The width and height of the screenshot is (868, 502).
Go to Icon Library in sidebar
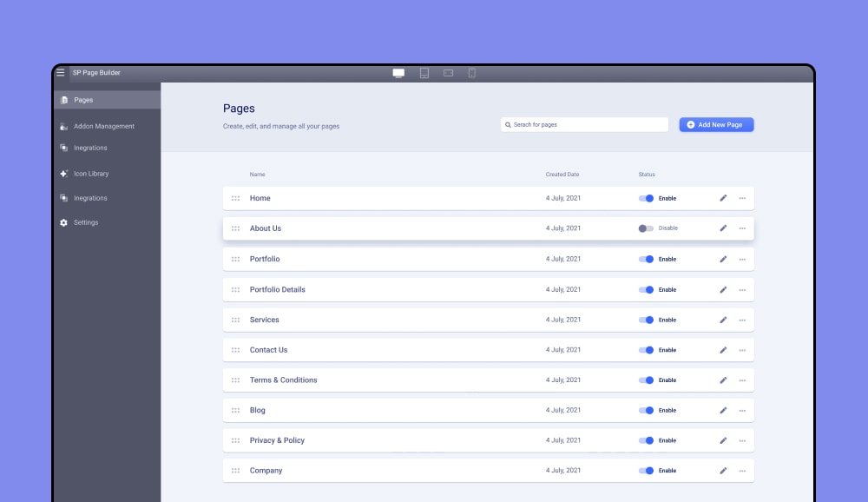click(x=91, y=174)
